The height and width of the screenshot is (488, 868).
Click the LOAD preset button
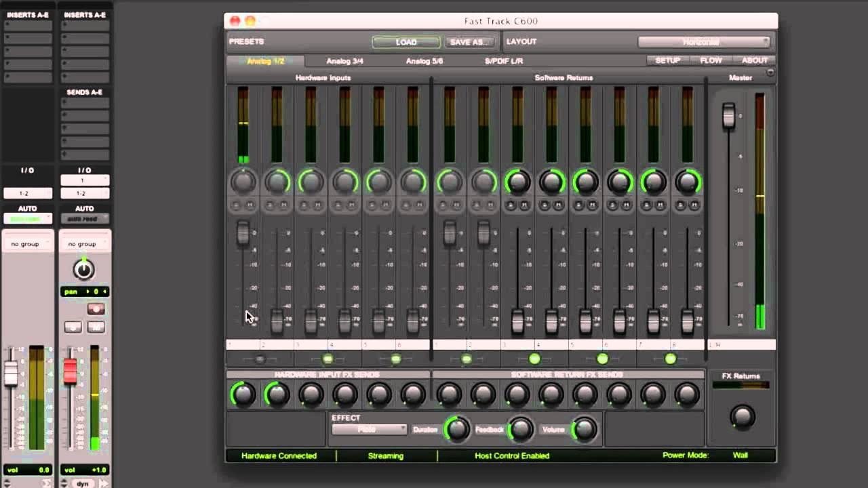coord(406,42)
